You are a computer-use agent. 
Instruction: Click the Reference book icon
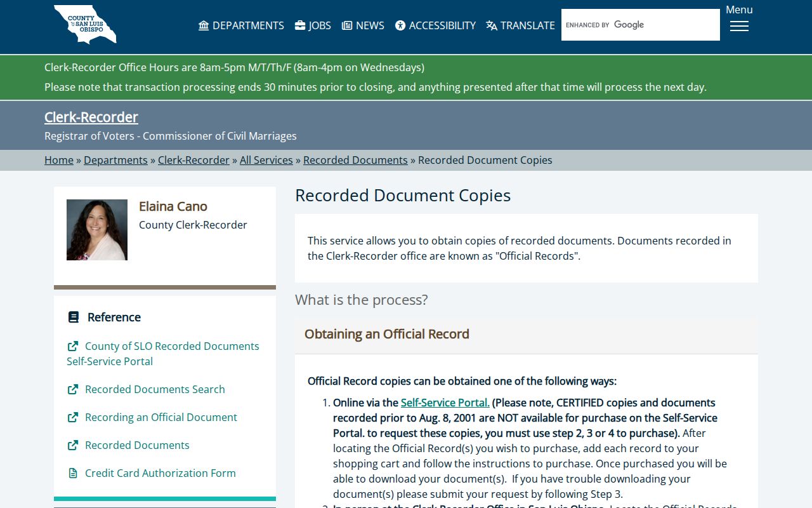coord(74,317)
